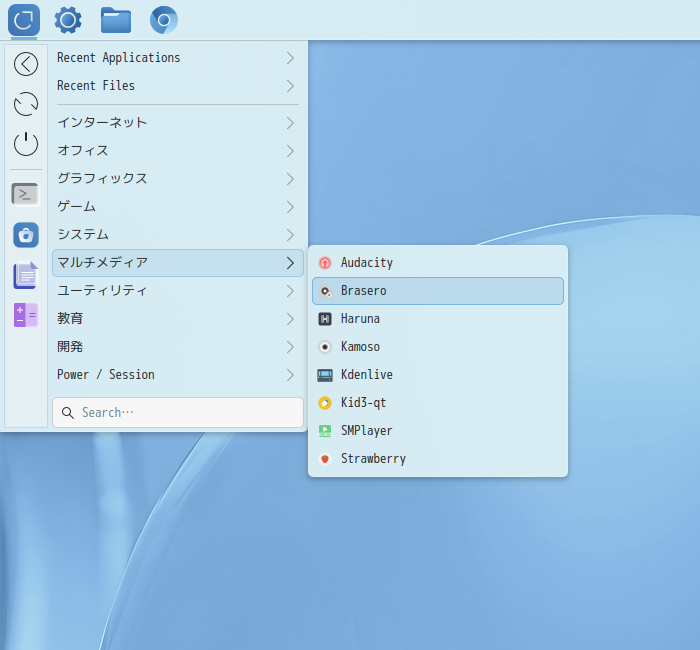Expand the Recent Applications submenu

177,58
